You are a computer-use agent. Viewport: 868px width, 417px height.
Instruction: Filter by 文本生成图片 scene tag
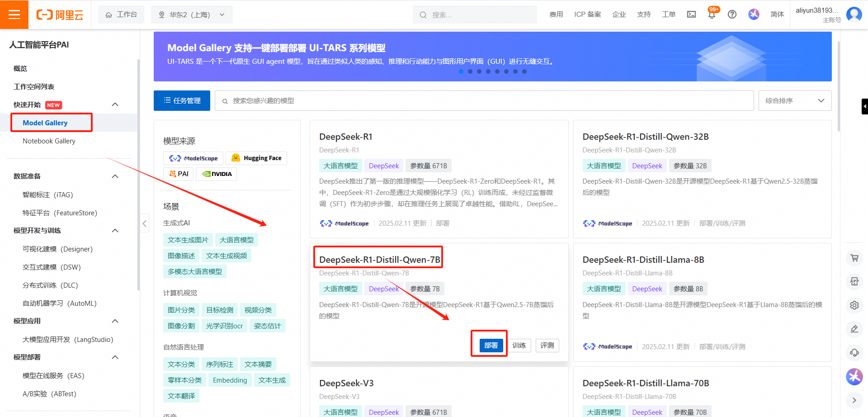pos(188,240)
